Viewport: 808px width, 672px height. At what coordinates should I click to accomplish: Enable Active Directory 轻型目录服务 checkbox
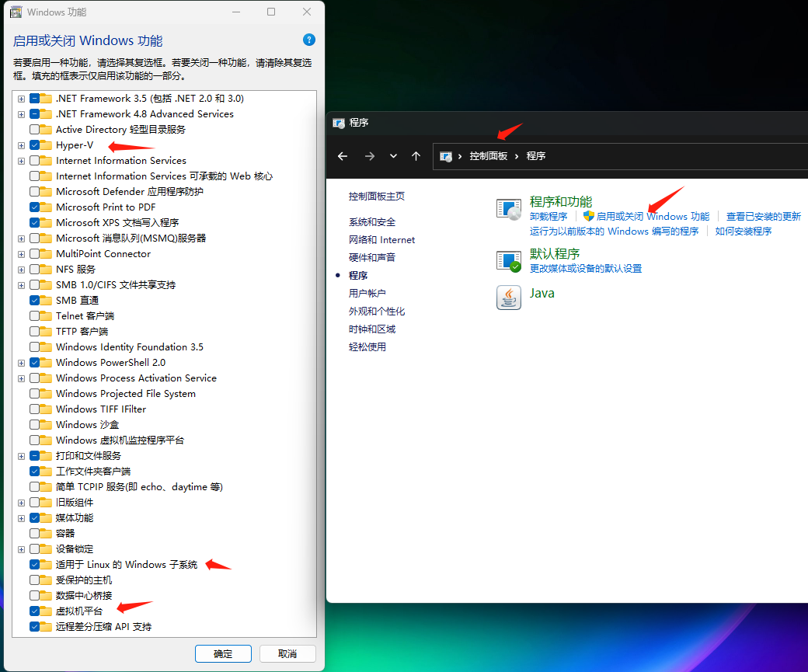(x=34, y=129)
